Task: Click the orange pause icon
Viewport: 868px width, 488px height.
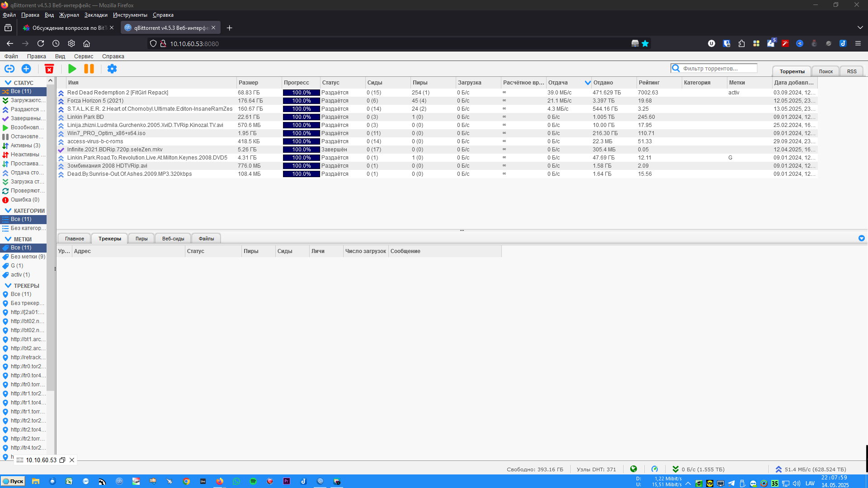Action: coord(89,69)
